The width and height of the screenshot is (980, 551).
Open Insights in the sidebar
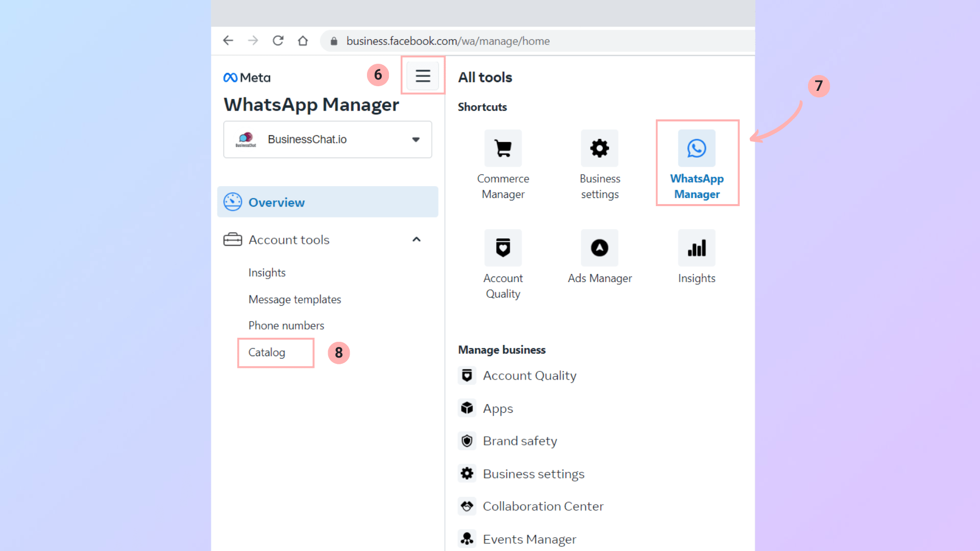coord(267,272)
